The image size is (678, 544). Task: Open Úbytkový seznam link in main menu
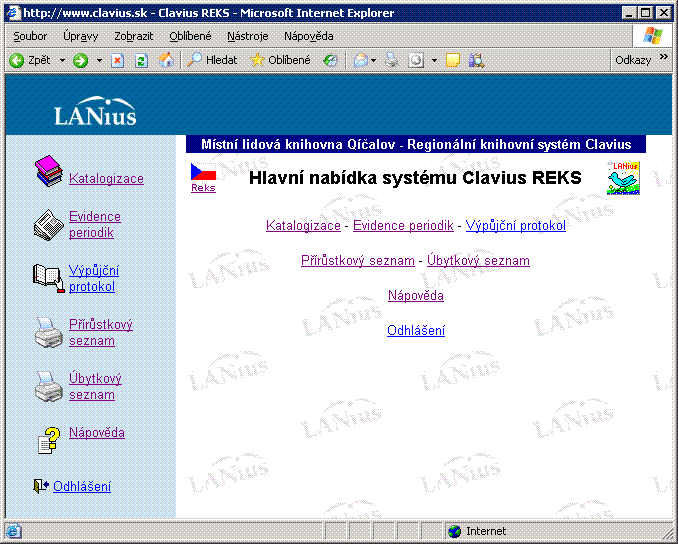pyautogui.click(x=478, y=260)
